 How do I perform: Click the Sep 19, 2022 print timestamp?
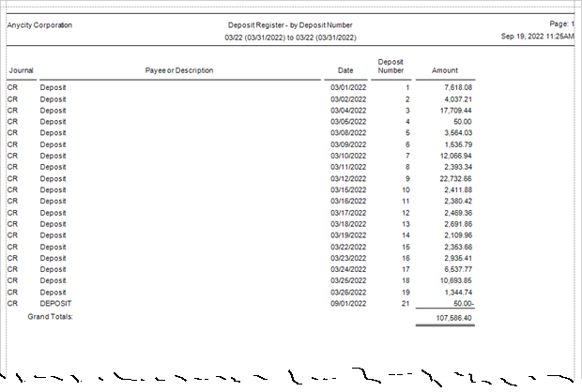(539, 38)
